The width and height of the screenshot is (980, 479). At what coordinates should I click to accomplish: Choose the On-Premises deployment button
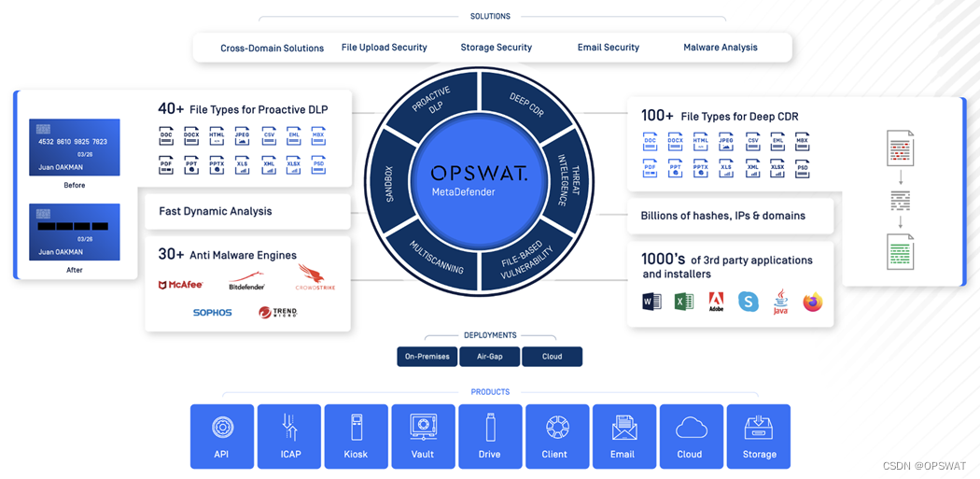point(427,357)
